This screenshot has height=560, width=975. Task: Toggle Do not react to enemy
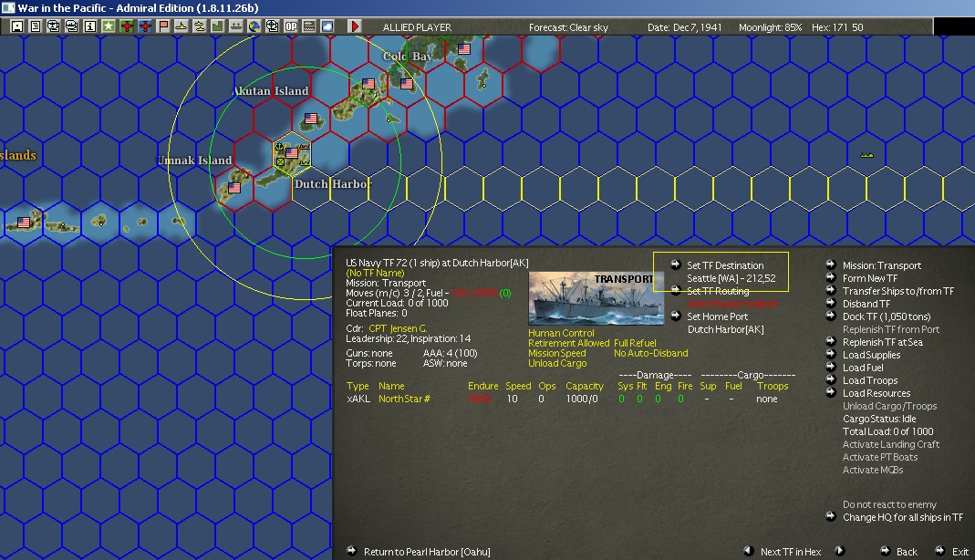coord(889,504)
